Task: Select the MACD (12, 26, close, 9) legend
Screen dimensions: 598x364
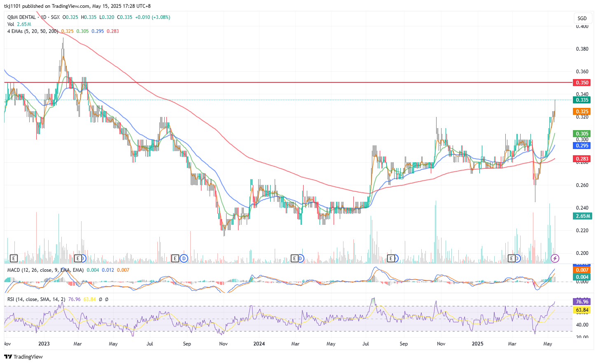Action: tap(45, 270)
